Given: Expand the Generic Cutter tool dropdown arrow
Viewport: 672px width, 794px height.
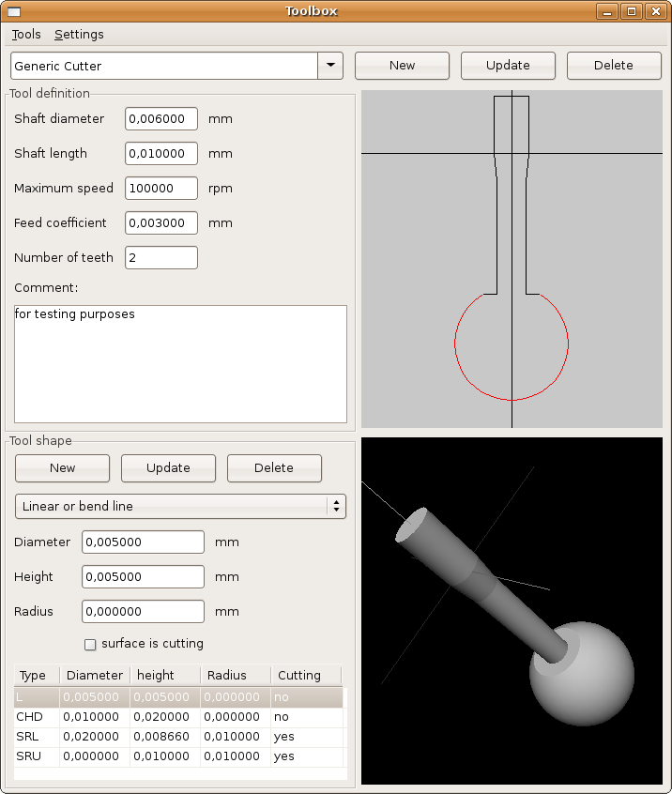Looking at the screenshot, I should click(x=330, y=66).
